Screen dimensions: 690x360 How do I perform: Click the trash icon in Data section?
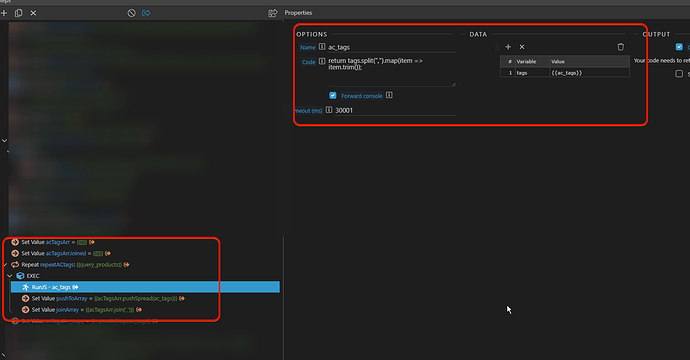click(620, 47)
